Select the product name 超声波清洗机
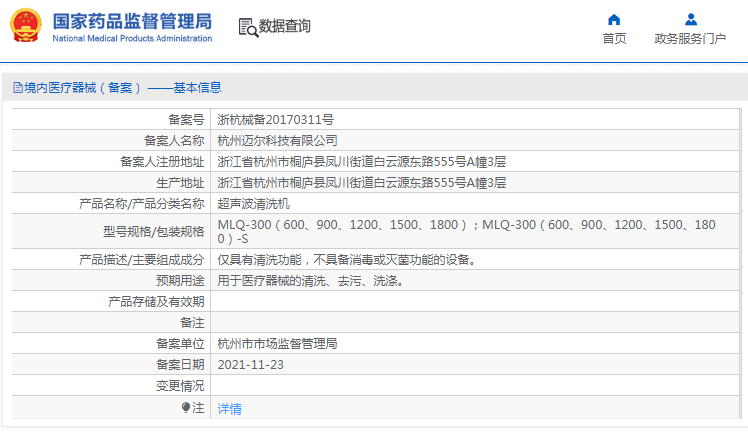The width and height of the screenshot is (748, 438). point(253,204)
